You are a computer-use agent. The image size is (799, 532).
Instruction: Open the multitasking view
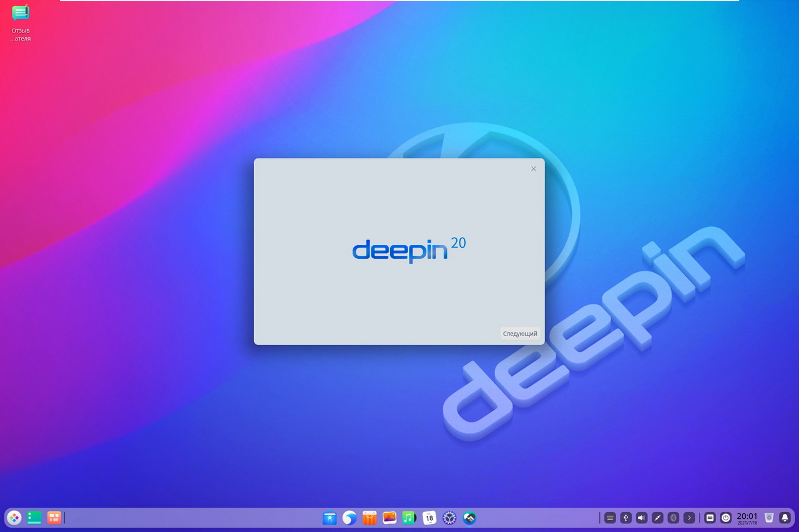(x=54, y=518)
